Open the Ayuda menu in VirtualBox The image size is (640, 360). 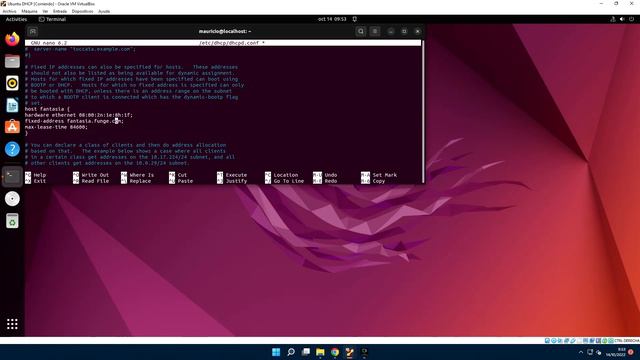[x=104, y=11]
